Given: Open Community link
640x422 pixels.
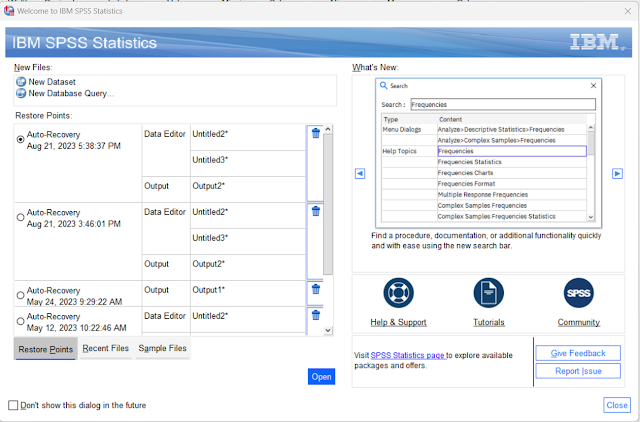Looking at the screenshot, I should (x=578, y=322).
